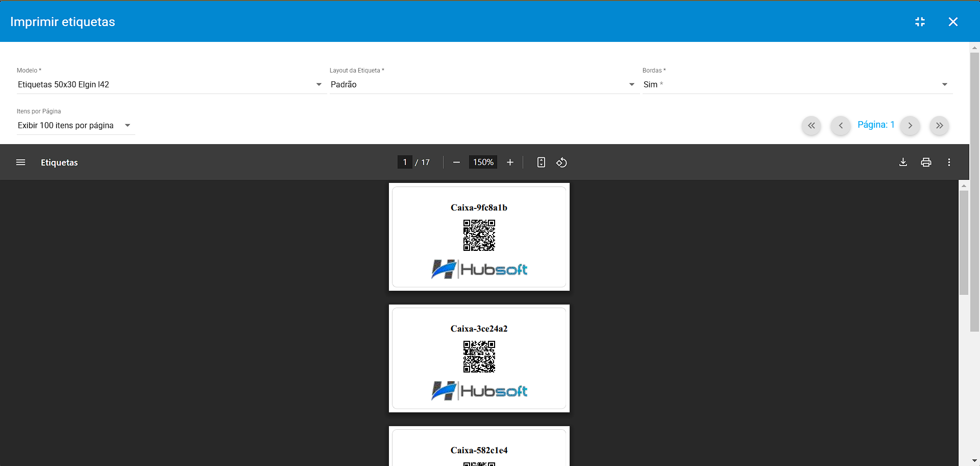This screenshot has height=466, width=980.
Task: Open the Modelo dropdown
Action: (170, 84)
